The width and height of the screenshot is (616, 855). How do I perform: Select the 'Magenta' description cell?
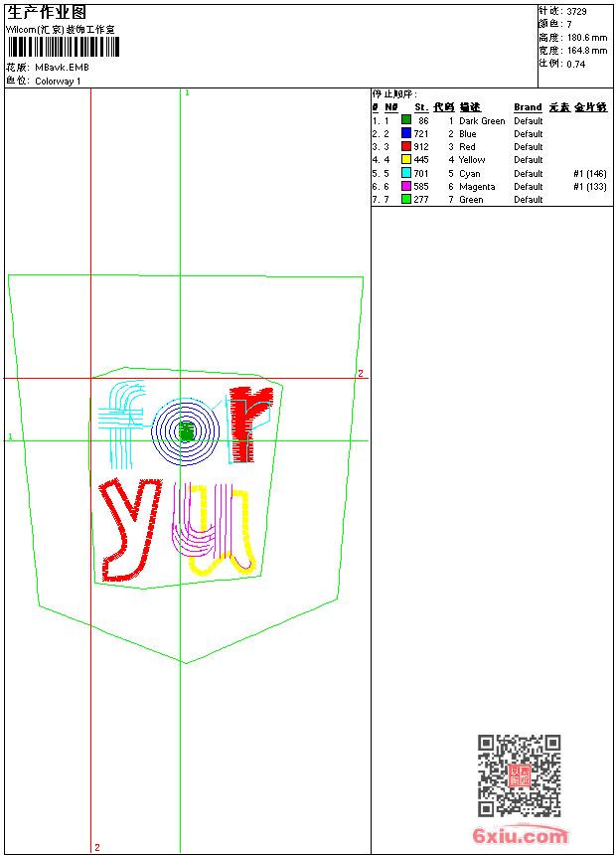pyautogui.click(x=477, y=187)
